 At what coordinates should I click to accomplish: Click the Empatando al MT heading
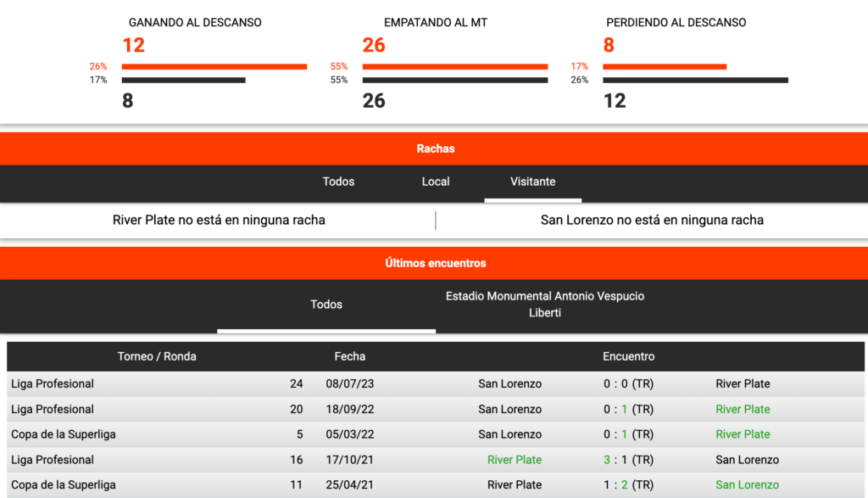click(x=436, y=23)
